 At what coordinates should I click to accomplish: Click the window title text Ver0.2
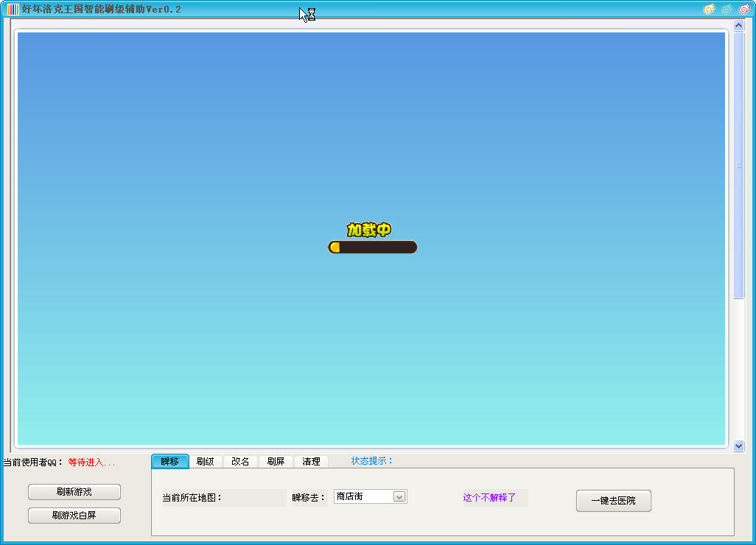coord(164,9)
